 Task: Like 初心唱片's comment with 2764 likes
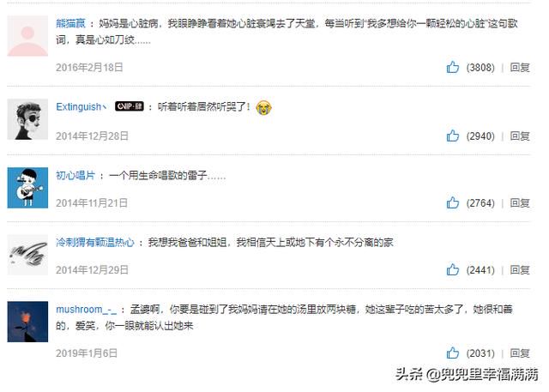pos(452,202)
